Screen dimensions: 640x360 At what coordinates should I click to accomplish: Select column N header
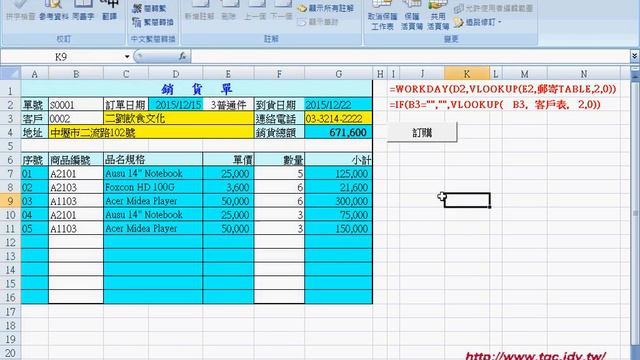pyautogui.click(x=584, y=74)
